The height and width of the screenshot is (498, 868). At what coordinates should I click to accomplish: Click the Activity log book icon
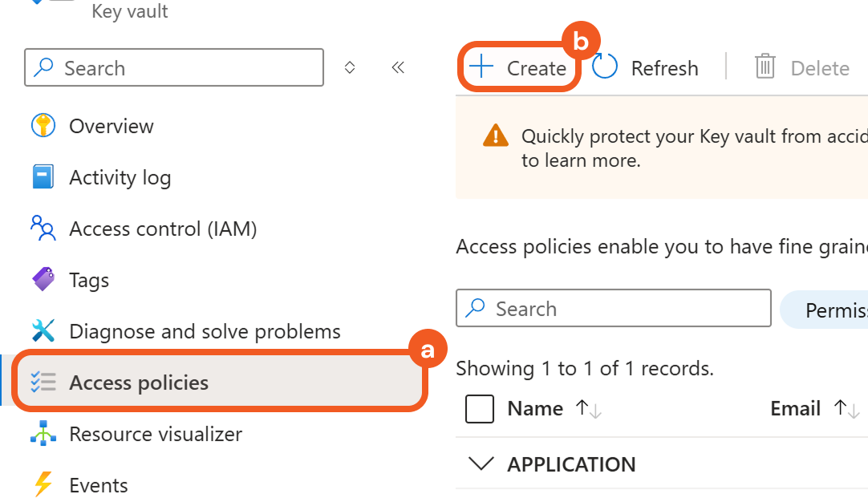coord(43,177)
